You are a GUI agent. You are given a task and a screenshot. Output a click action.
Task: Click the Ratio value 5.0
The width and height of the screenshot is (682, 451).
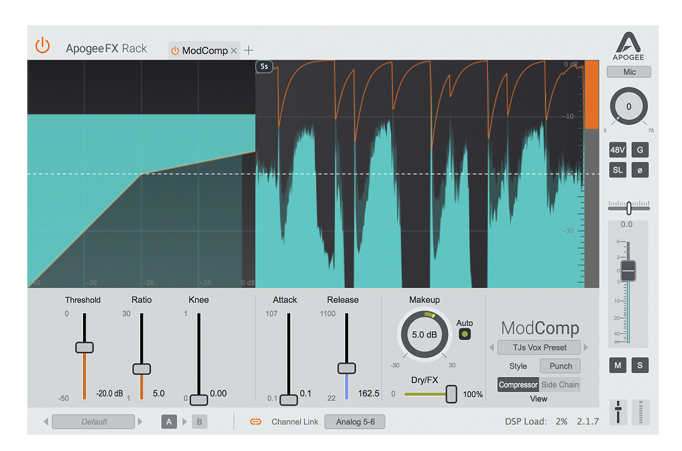(158, 394)
